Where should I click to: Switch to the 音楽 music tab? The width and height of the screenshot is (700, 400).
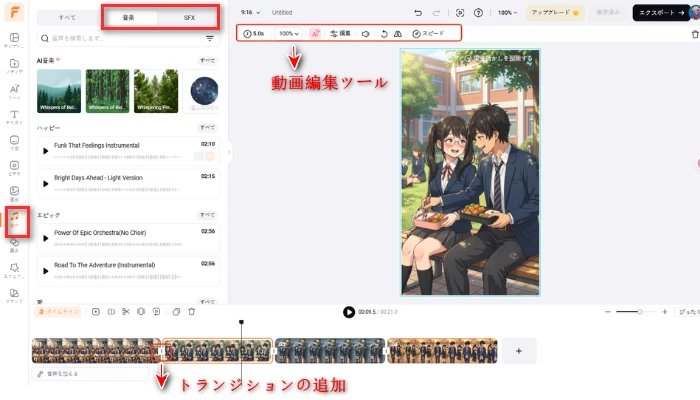click(128, 17)
